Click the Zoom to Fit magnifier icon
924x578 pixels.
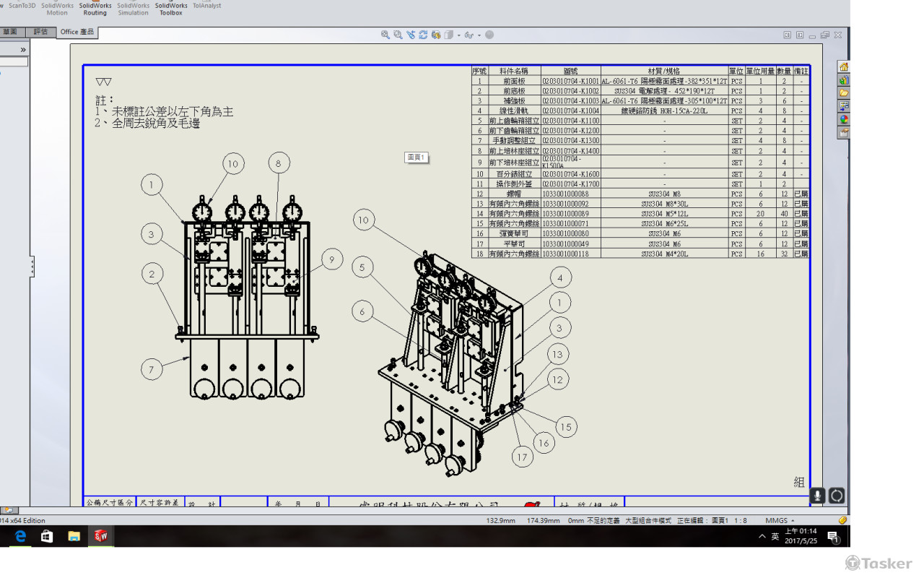(385, 35)
